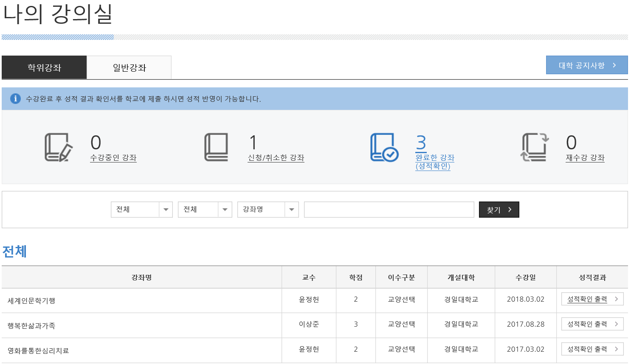This screenshot has width=631, height=364.
Task: Click the arrow of the second 전체 combo box
Action: point(225,210)
